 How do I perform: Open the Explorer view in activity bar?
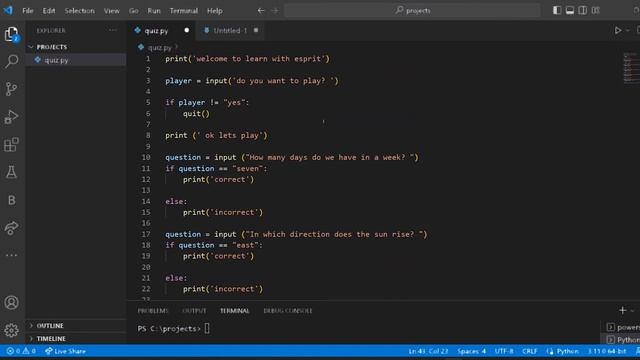coord(11,34)
